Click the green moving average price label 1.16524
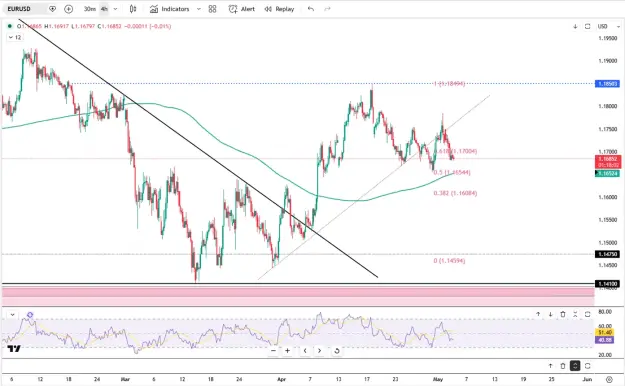Screen dimensions: 625x386 coord(607,173)
